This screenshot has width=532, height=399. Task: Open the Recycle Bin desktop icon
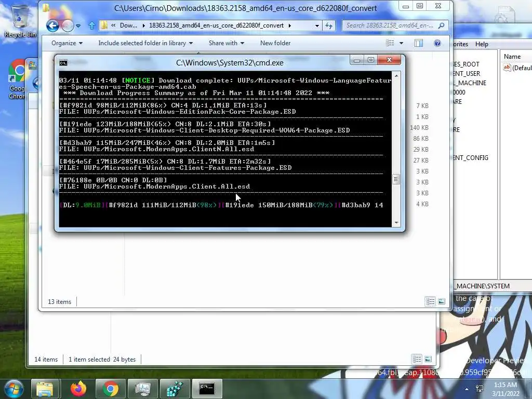(19, 20)
